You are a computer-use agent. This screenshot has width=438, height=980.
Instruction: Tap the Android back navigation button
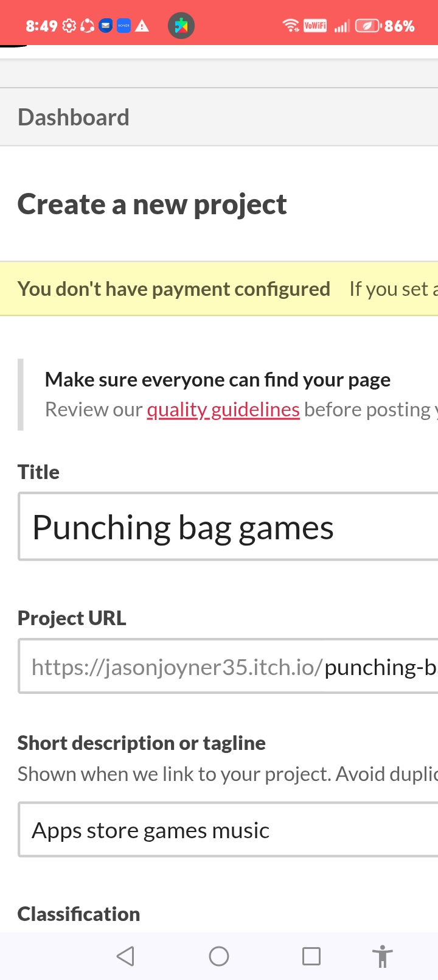pyautogui.click(x=125, y=956)
